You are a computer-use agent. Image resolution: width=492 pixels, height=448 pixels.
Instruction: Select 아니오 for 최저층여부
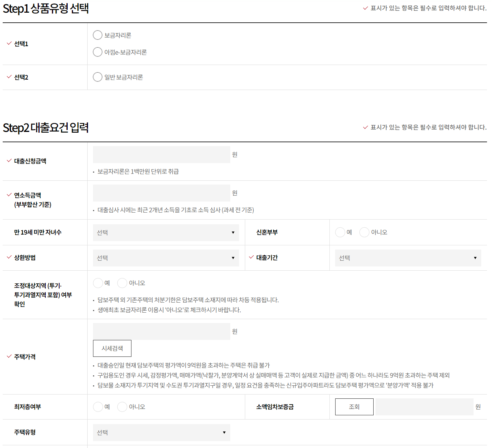(x=122, y=406)
